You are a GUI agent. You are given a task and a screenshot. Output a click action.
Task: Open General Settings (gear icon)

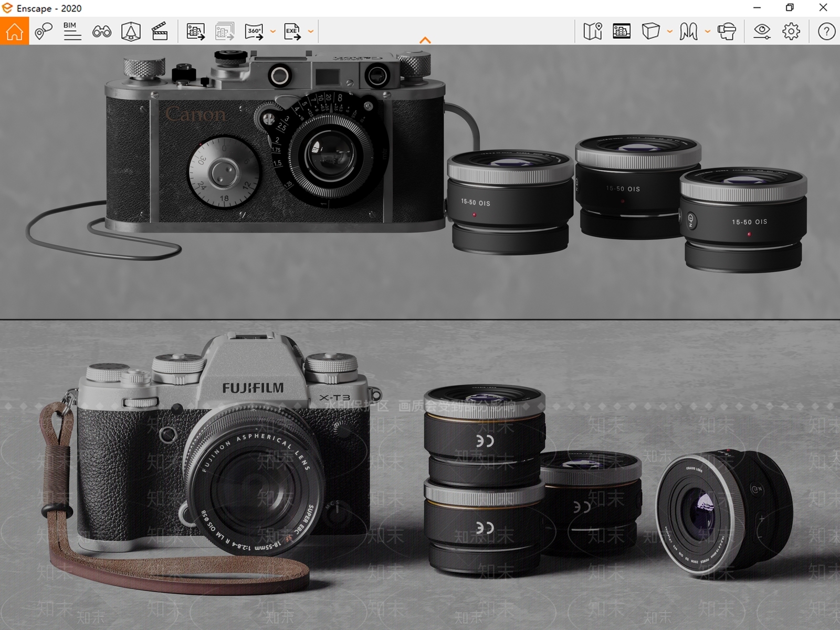point(791,31)
